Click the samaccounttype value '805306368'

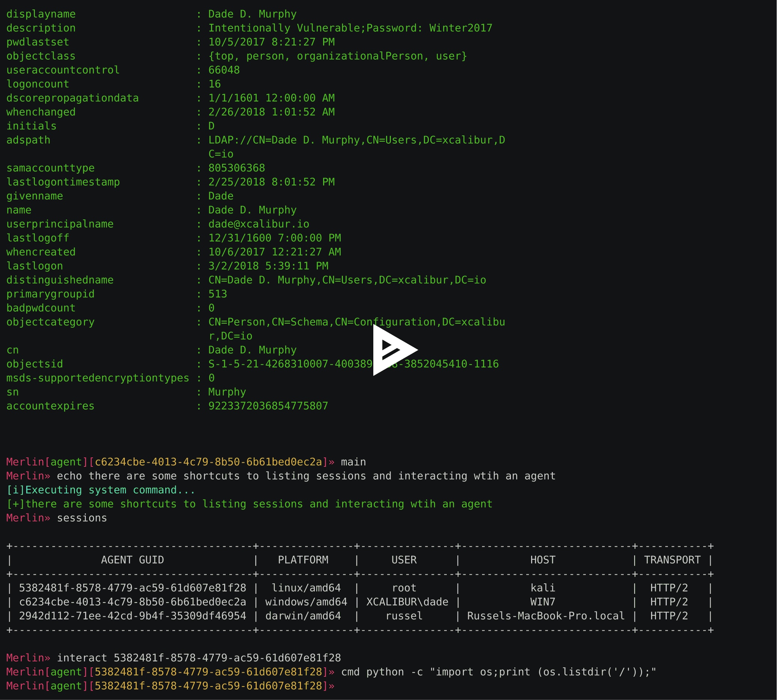pyautogui.click(x=237, y=168)
